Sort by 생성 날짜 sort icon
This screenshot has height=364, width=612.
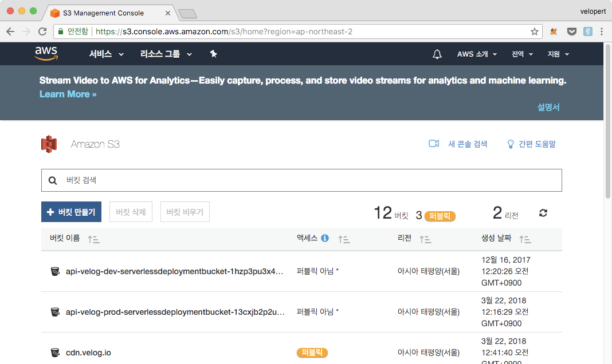(525, 239)
